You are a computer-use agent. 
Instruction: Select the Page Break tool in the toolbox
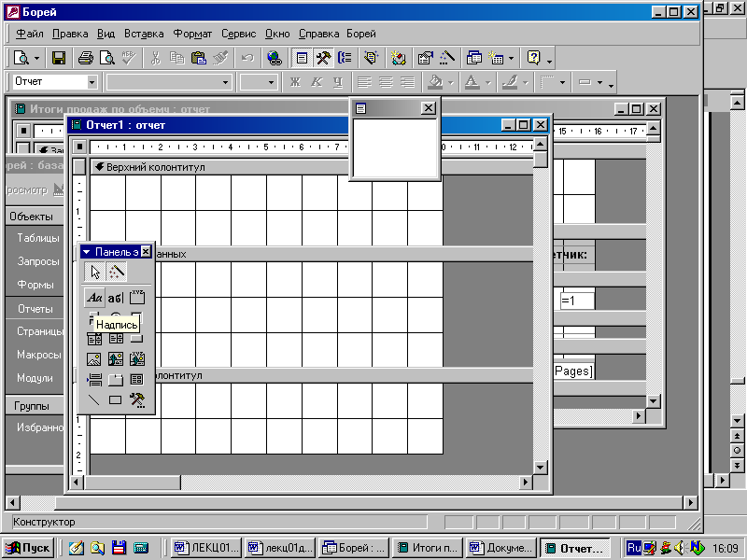pyautogui.click(x=94, y=380)
